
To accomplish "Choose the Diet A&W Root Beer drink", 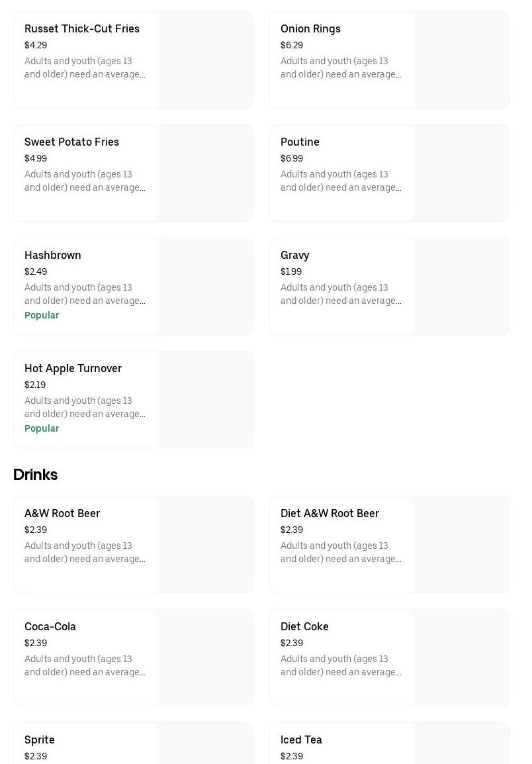I will [x=330, y=514].
